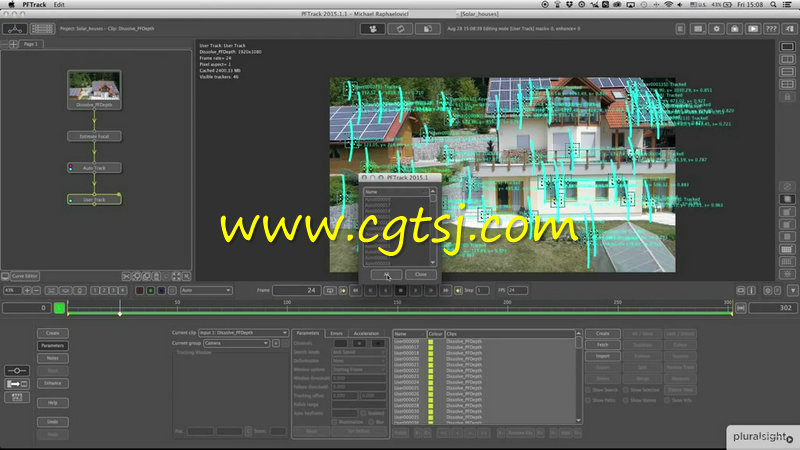This screenshot has height=450, width=800.
Task: Click the arrow-to-window icon in bottom-left
Action: [17, 384]
